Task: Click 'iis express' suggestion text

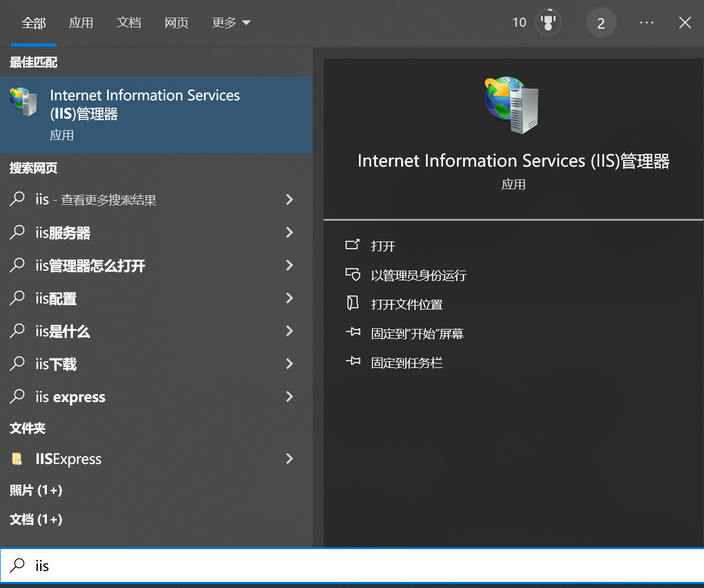Action: click(71, 398)
